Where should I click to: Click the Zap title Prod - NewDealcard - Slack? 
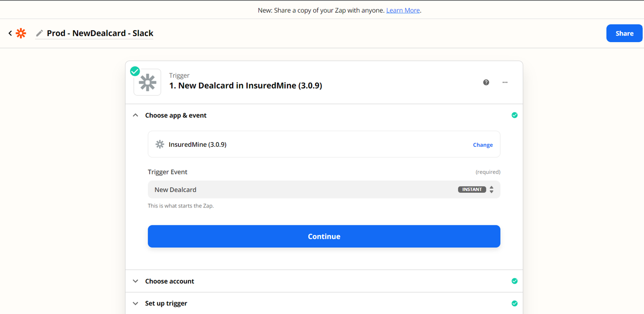pyautogui.click(x=100, y=33)
